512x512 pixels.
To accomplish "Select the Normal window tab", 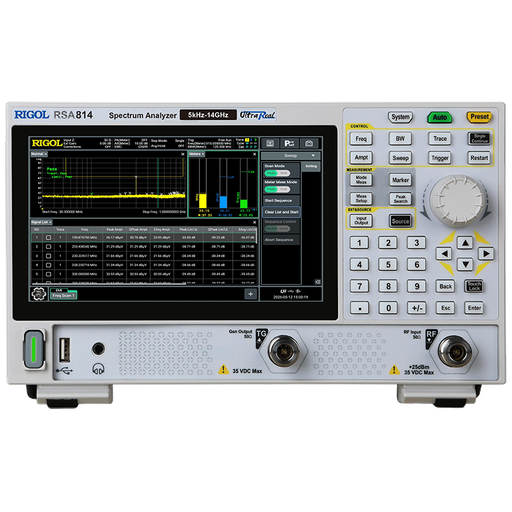I will click(x=39, y=154).
